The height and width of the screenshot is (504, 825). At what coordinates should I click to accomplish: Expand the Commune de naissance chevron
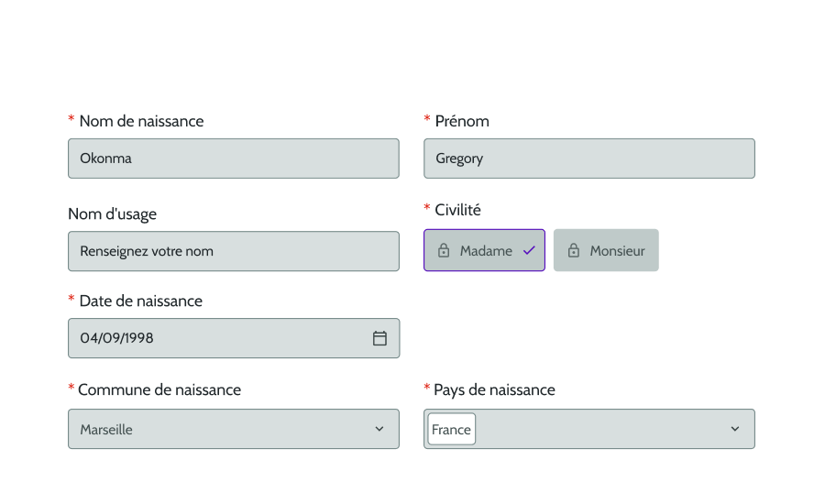[x=379, y=429]
